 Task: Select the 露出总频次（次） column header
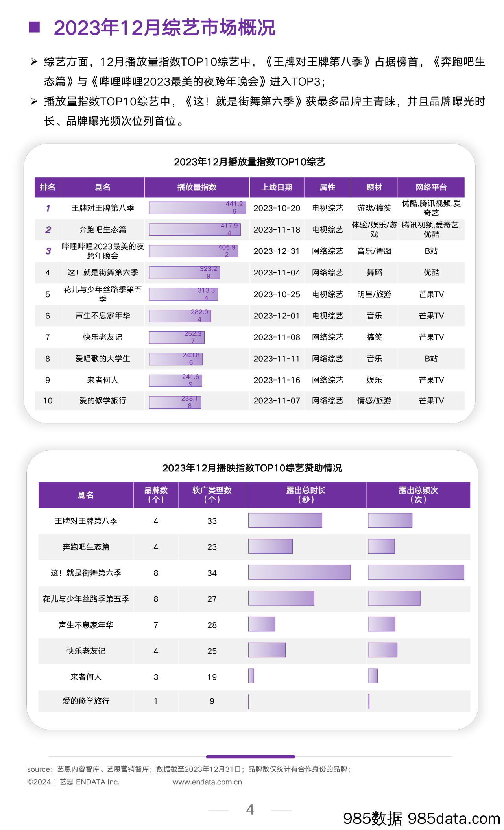point(418,495)
